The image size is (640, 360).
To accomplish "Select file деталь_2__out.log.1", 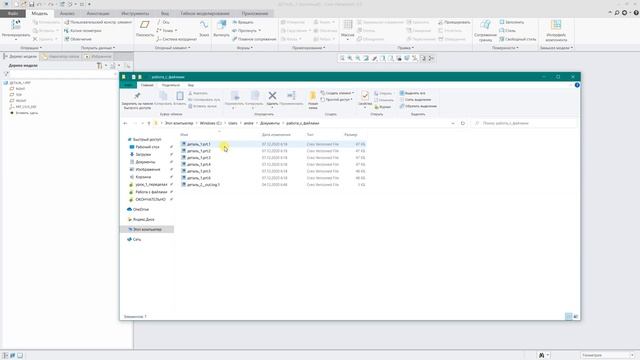I will pyautogui.click(x=203, y=184).
